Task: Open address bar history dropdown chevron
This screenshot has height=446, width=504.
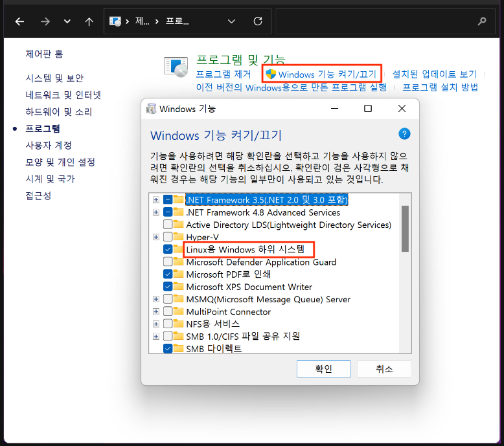Action: tap(231, 21)
